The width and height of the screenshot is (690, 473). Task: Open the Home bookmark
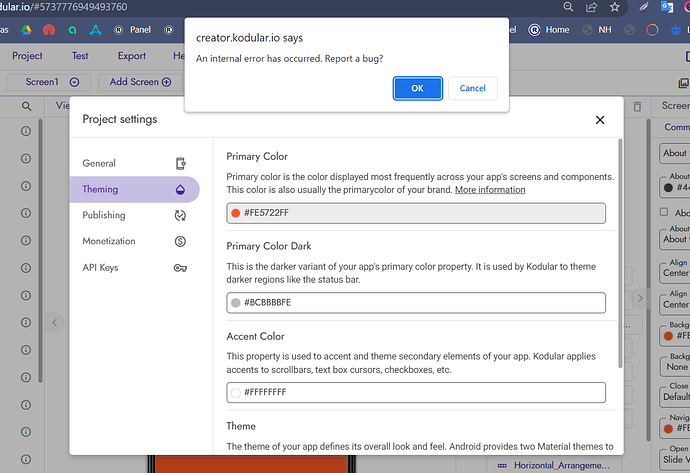click(549, 30)
